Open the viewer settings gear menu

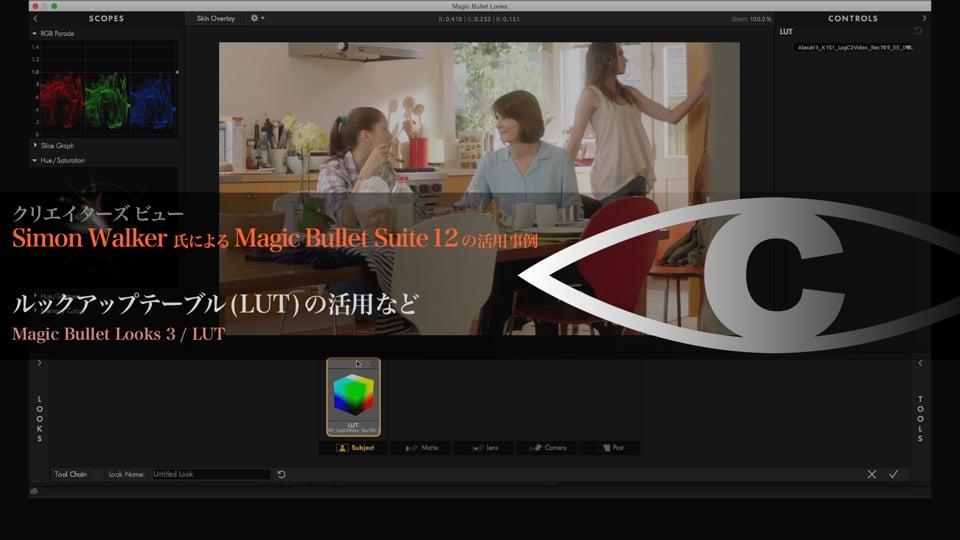[257, 18]
